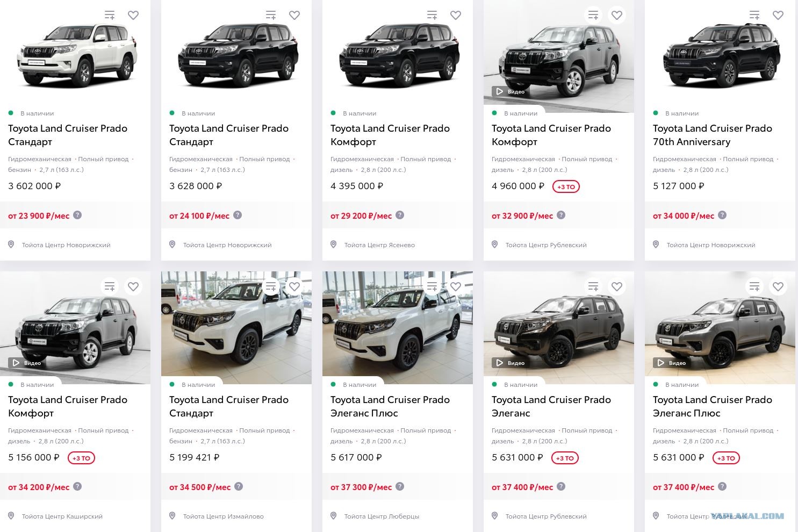Add the 5 617 000 ₽ Prado to comparison list

pos(432,287)
